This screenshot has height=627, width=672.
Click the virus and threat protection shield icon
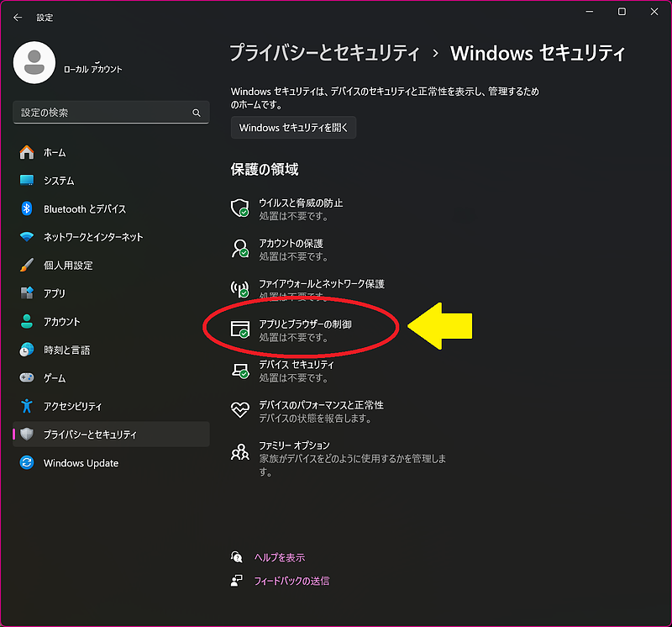[x=240, y=208]
